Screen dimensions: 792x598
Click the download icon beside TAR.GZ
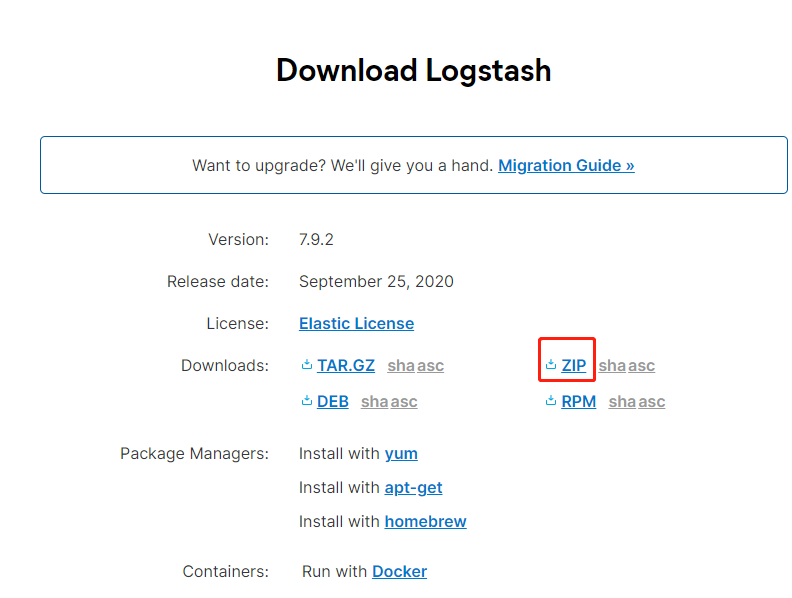coord(307,364)
